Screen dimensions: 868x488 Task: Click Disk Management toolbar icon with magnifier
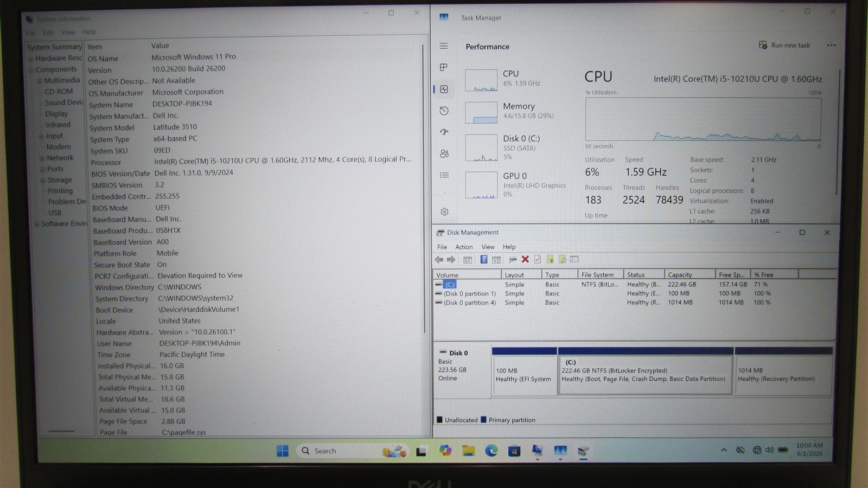point(562,260)
